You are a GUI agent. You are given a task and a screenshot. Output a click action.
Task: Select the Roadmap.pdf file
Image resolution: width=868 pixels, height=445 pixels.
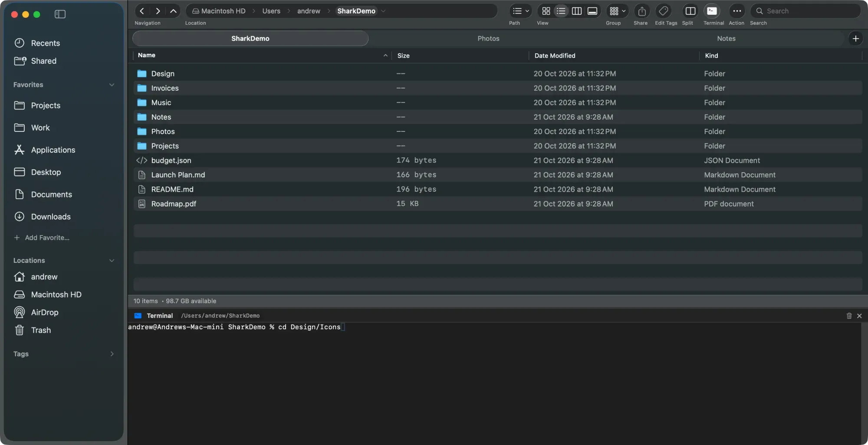[498, 204]
